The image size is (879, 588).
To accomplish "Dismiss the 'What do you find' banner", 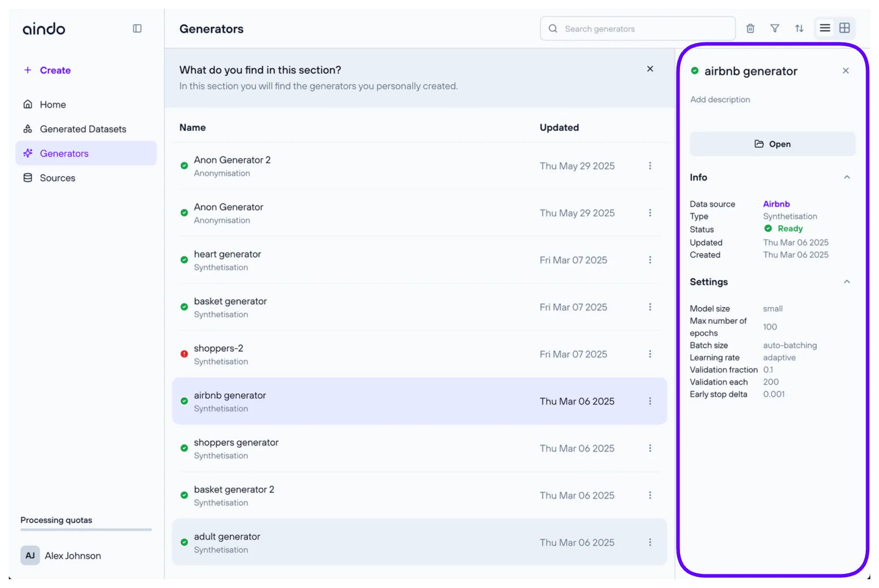I will (x=650, y=69).
